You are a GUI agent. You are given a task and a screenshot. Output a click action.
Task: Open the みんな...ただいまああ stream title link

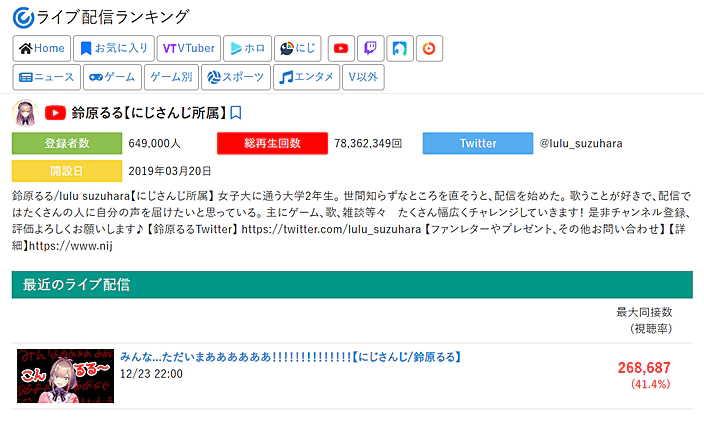[291, 357]
